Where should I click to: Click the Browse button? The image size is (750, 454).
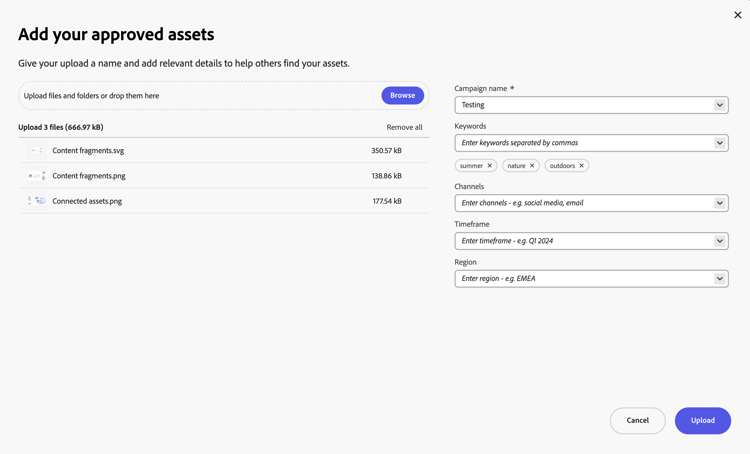(402, 95)
